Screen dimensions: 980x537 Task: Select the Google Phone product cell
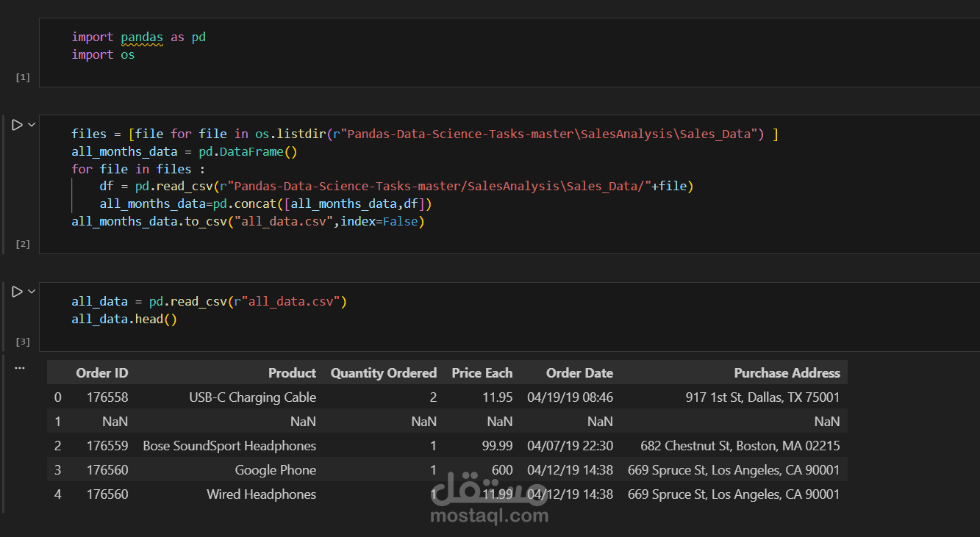[275, 470]
